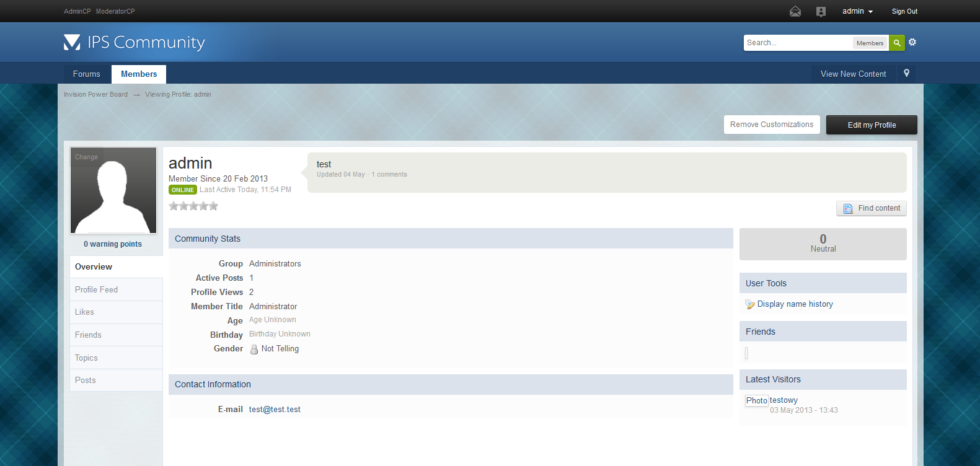Screen dimensions: 980x466
Task: Click the five-star profile rating
Action: click(193, 206)
